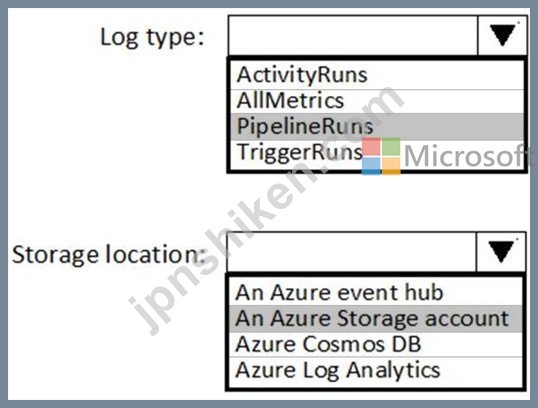The width and height of the screenshot is (538, 408).
Task: Choose the AllMetrics option
Action: click(377, 101)
